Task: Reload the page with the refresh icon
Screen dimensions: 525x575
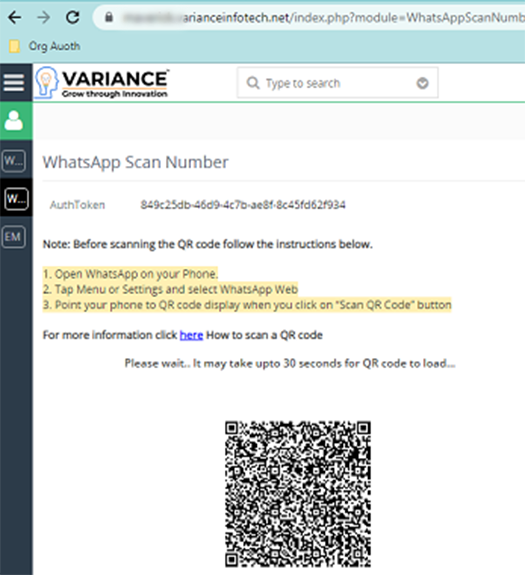Action: coord(73,17)
